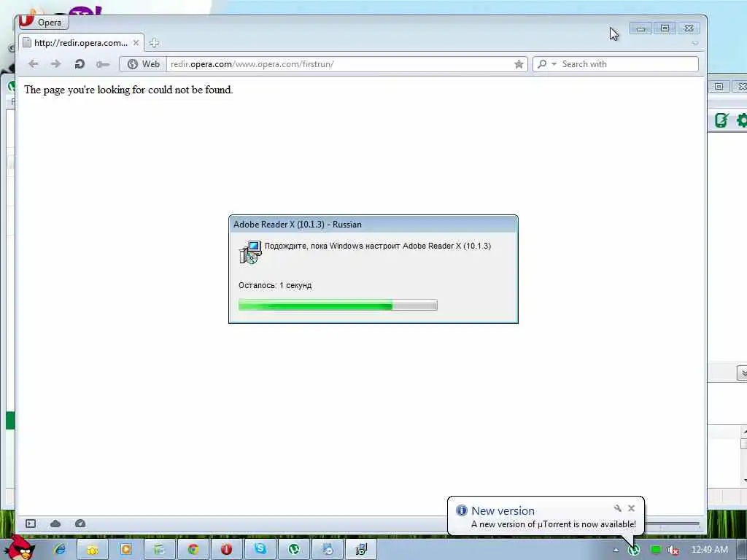
Task: Click the installer progress bar
Action: 338,305
